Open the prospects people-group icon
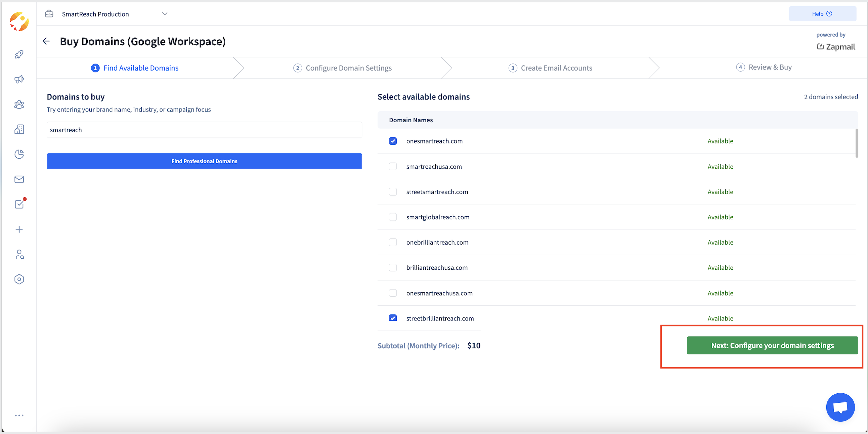 [19, 104]
